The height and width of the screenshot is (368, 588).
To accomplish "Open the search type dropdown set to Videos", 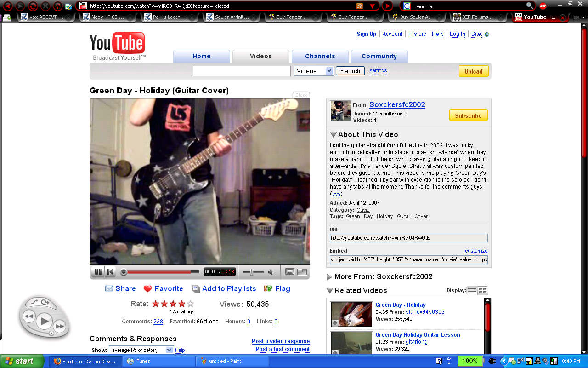I will 313,71.
